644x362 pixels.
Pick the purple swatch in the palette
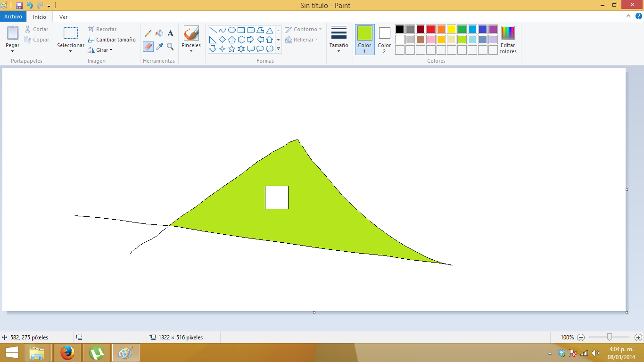(x=493, y=29)
